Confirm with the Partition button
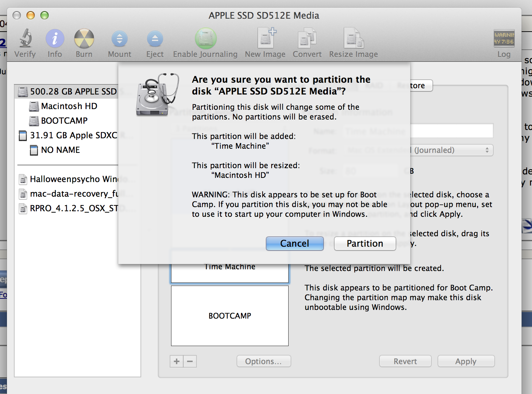 click(x=365, y=244)
